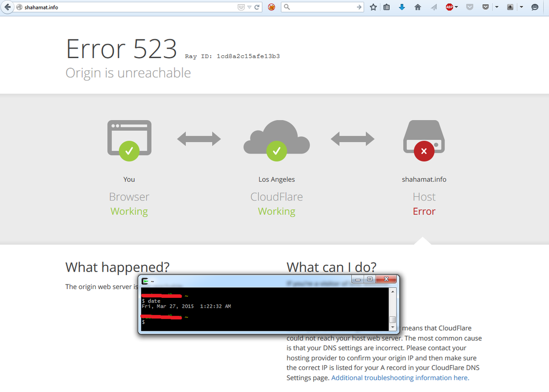Open the Adblock Plus dropdown arrow
Viewport: 549px width, 392px height.
(457, 7)
